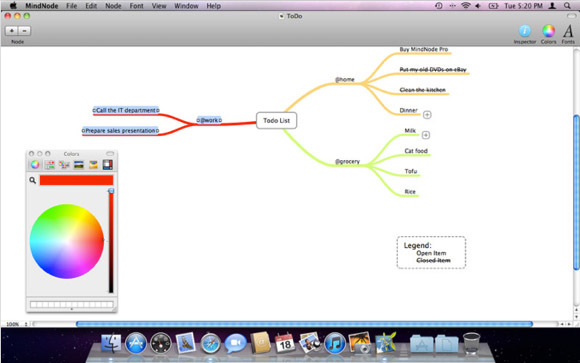Select the color palettes picker tab
This screenshot has width=580, height=363.
coord(64,165)
